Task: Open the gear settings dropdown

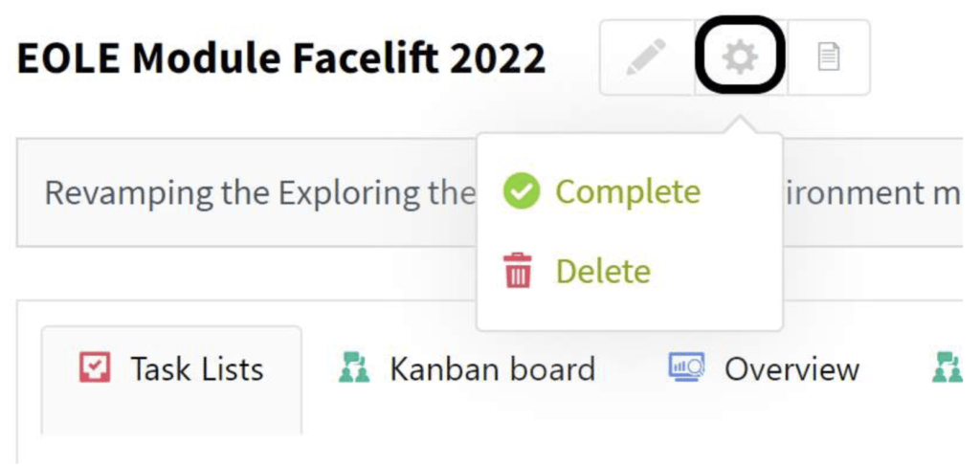Action: (740, 58)
